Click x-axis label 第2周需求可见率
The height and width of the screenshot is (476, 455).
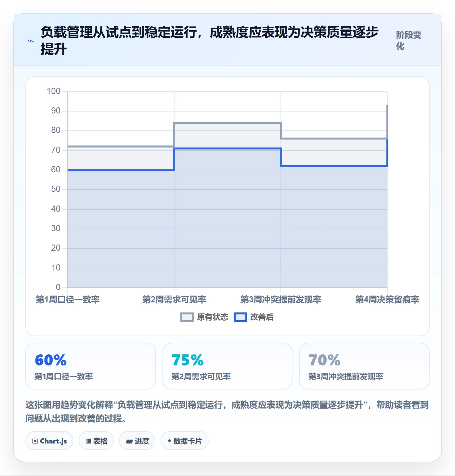[x=174, y=299]
